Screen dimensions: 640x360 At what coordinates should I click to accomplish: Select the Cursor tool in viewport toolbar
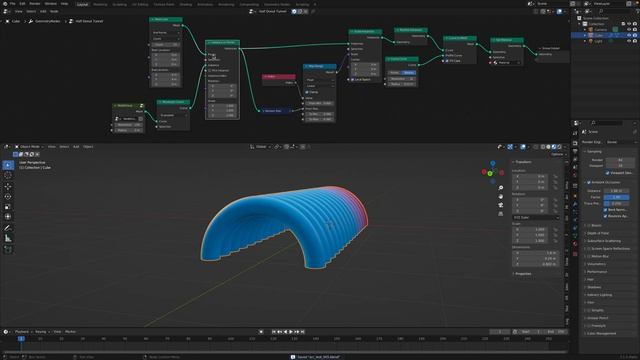(x=8, y=176)
